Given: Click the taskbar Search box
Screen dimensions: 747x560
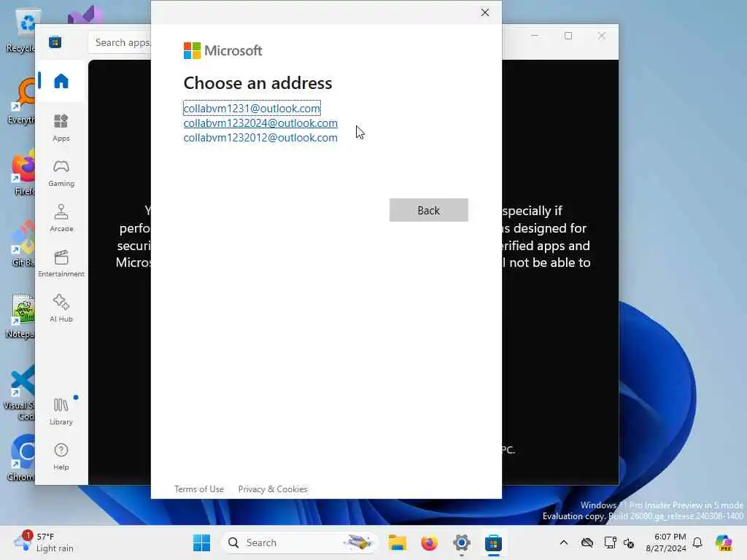Looking at the screenshot, I should tap(300, 542).
